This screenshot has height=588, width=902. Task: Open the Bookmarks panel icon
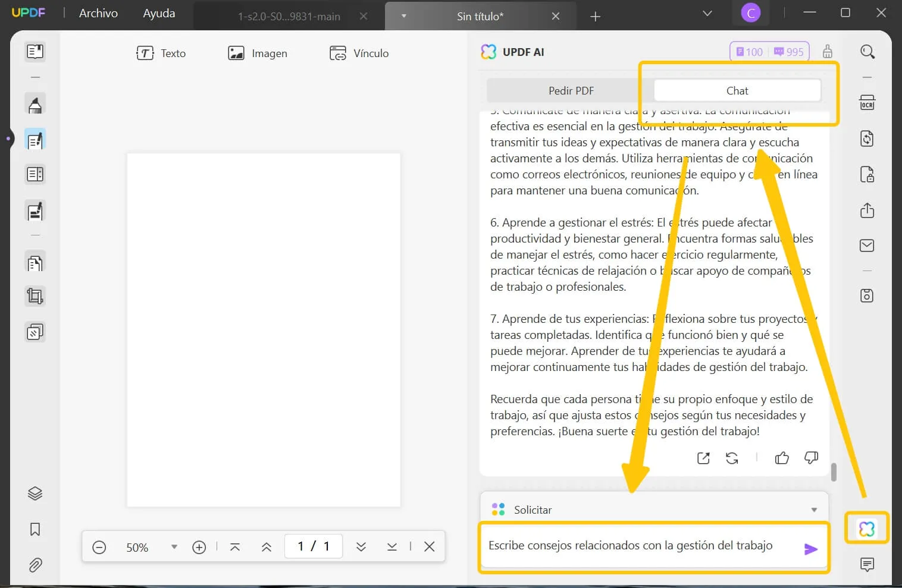pyautogui.click(x=35, y=529)
